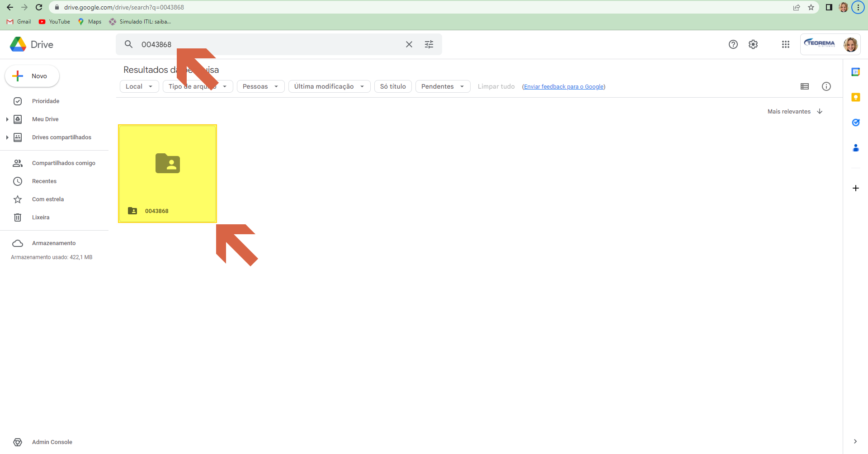The image size is (868, 454).
Task: Share this page icon in address bar
Action: click(797, 7)
